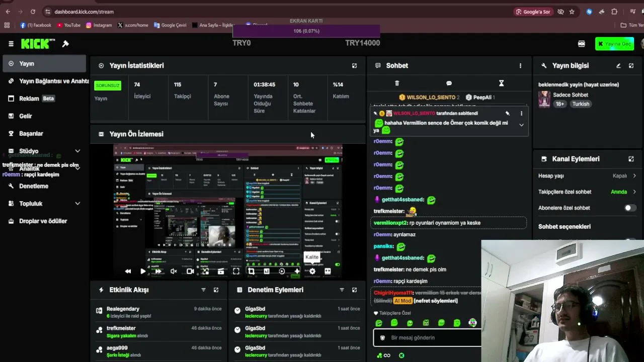Click the browser address bar
The width and height of the screenshot is (644, 362).
click(x=277, y=12)
